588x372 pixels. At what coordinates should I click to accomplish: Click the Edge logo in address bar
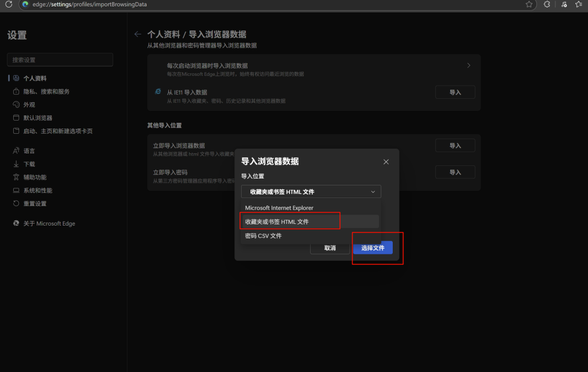click(x=25, y=4)
